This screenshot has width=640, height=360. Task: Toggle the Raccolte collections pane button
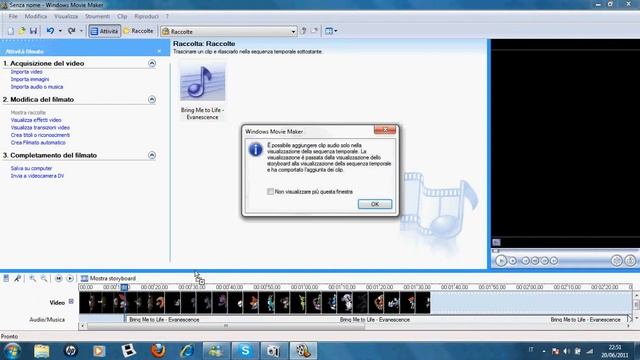(x=138, y=31)
